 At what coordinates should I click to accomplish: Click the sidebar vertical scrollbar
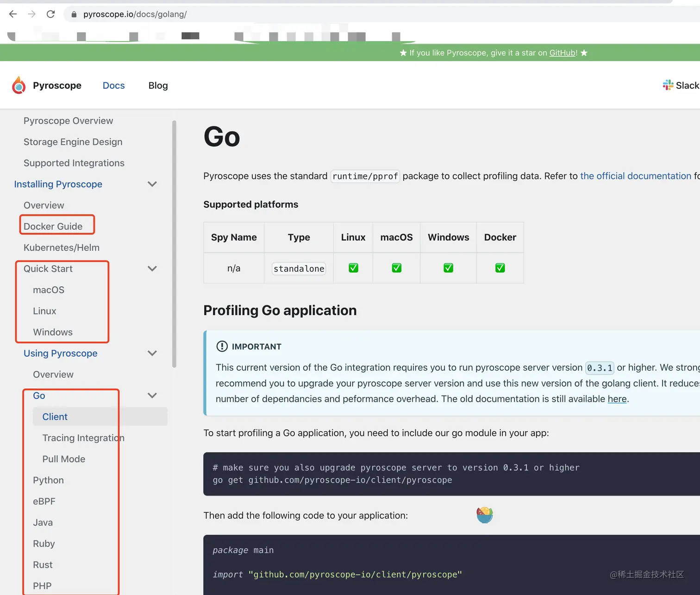click(174, 244)
